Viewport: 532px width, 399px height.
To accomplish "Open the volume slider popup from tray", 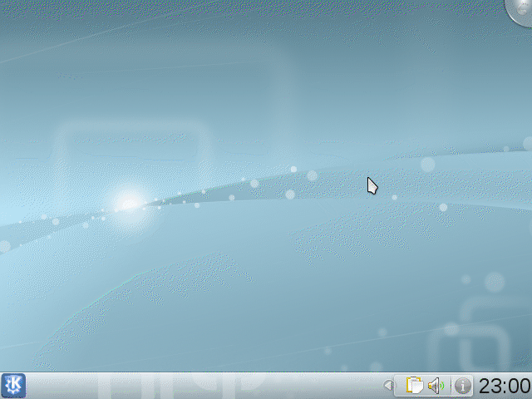I will pyautogui.click(x=436, y=386).
